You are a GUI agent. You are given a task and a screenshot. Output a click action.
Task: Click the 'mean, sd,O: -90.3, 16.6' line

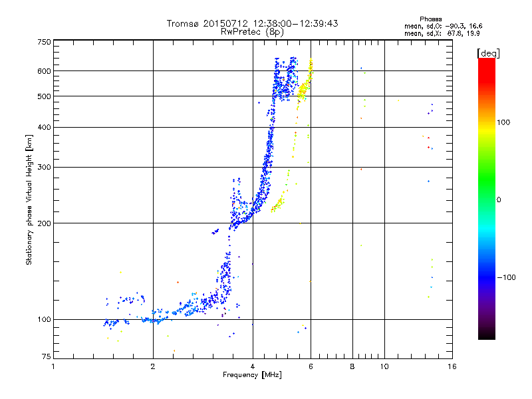point(443,26)
